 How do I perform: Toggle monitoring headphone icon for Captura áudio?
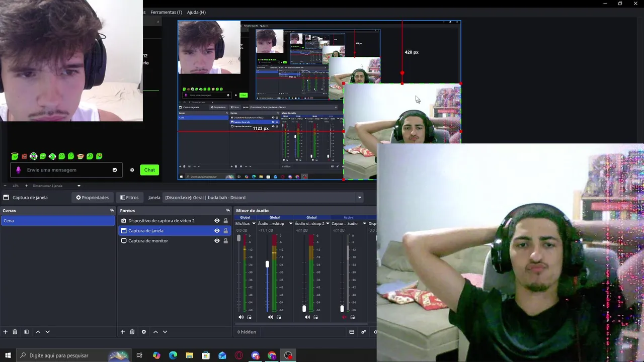[x=353, y=317]
